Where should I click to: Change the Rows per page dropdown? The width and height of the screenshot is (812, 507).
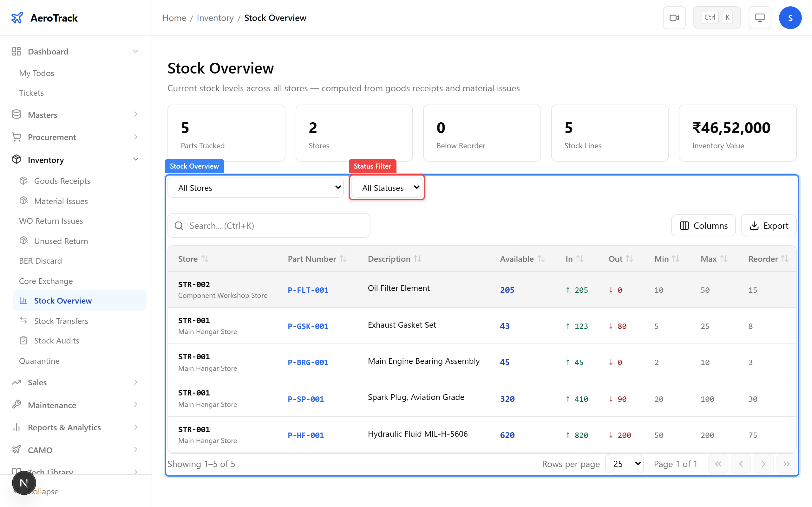624,464
